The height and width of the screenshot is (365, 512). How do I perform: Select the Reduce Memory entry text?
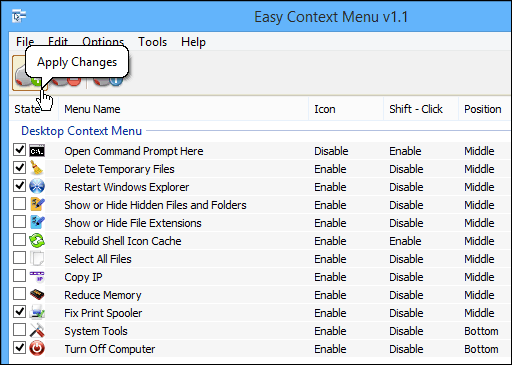pos(103,295)
